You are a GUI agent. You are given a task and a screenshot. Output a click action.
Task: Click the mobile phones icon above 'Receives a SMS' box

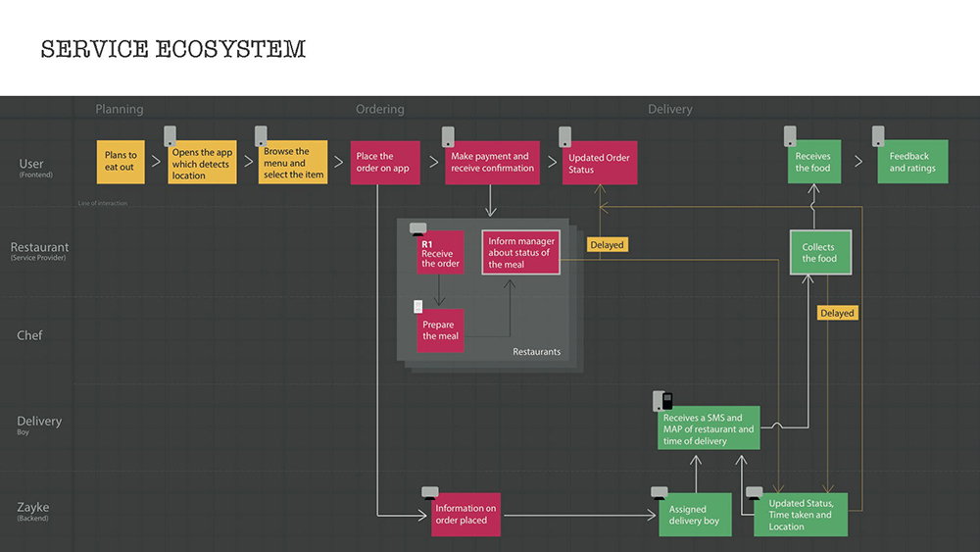tap(662, 401)
